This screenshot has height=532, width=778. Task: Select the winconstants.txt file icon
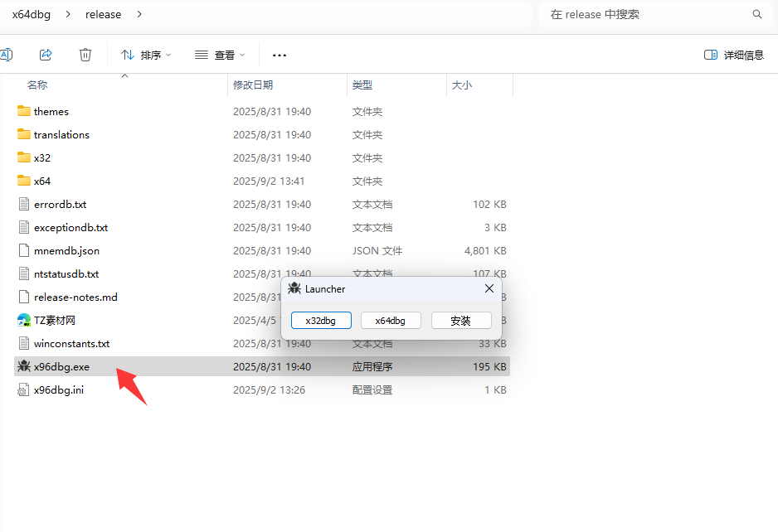[x=24, y=344]
